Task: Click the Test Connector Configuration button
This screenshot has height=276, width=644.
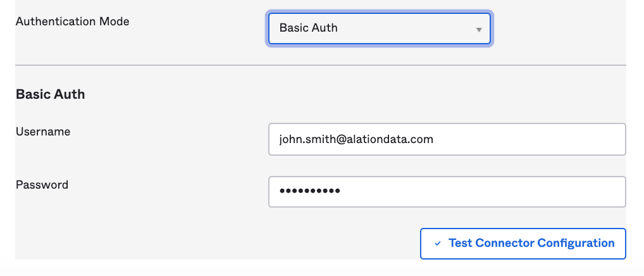Action: tap(523, 244)
